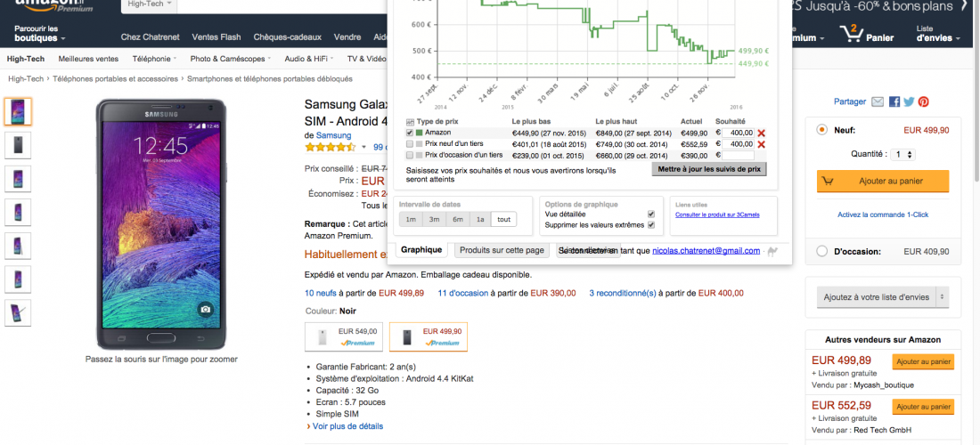The width and height of the screenshot is (980, 445).
Task: Click chart icon next to Type de prix
Action: click(x=410, y=122)
